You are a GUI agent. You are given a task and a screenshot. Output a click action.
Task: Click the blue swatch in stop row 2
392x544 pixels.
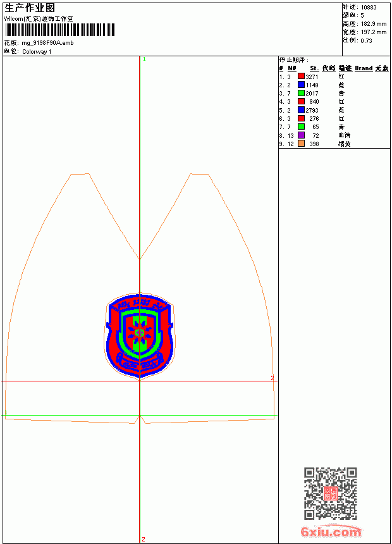(301, 85)
